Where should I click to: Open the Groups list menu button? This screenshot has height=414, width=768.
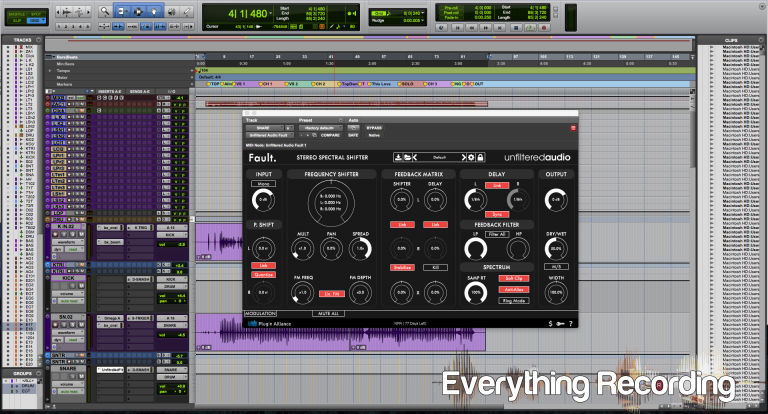[x=39, y=373]
